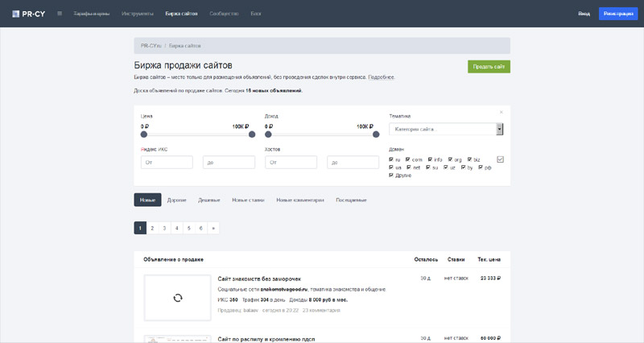Open listing 'Сайт по распилу и кромлению лдсп'
The image size is (644, 343).
coord(266,339)
